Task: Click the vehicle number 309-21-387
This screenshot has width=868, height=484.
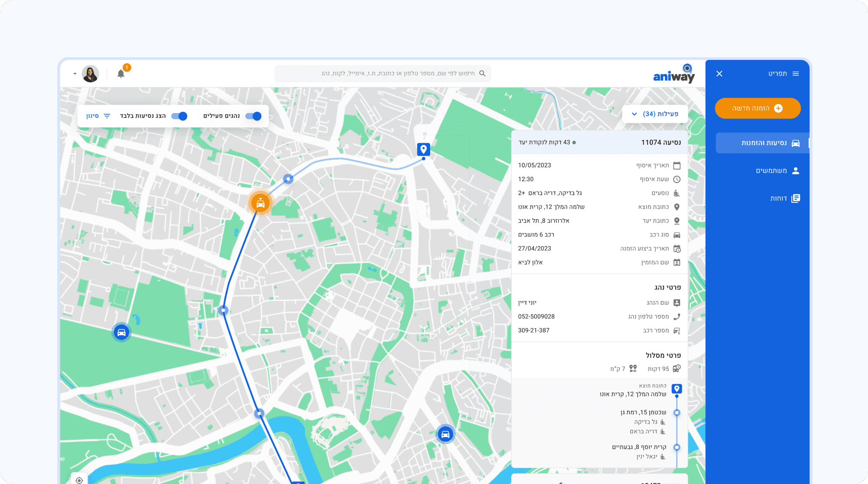Action: [x=533, y=330]
